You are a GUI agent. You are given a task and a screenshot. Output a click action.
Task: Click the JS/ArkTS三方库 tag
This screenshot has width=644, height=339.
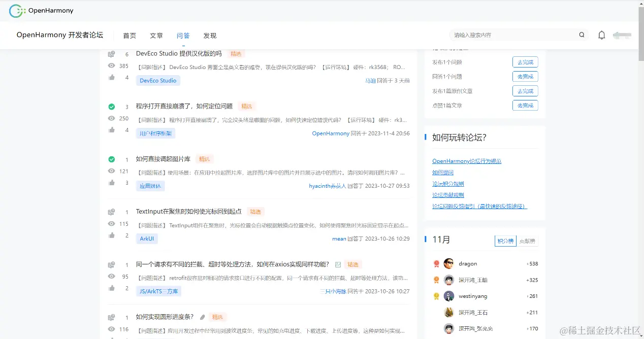point(158,291)
